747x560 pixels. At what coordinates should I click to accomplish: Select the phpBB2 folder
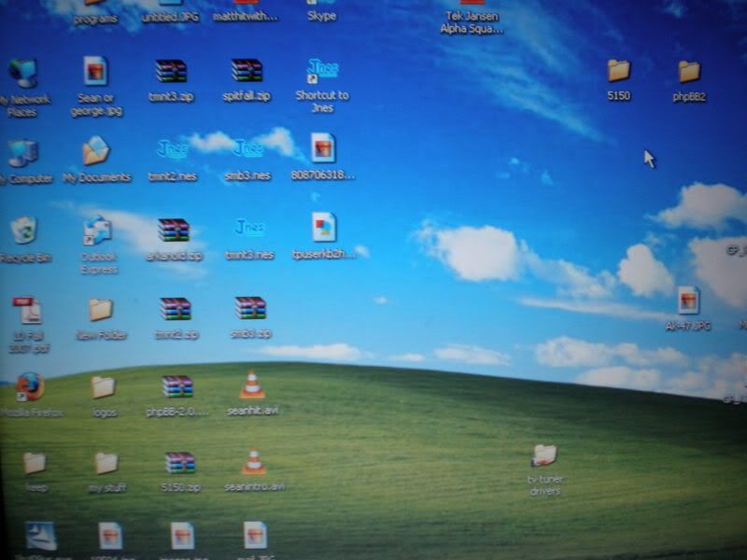[x=689, y=72]
